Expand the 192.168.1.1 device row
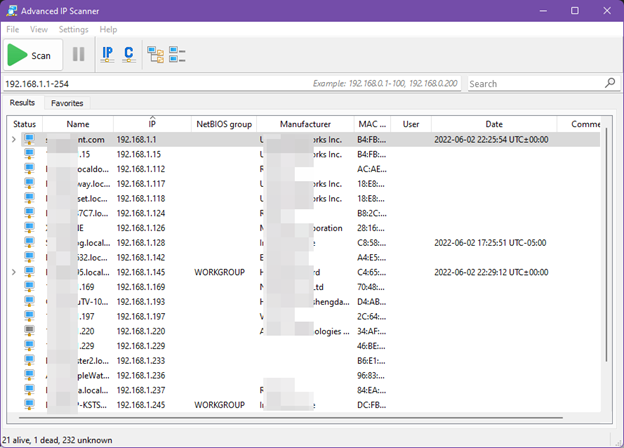 click(x=14, y=140)
